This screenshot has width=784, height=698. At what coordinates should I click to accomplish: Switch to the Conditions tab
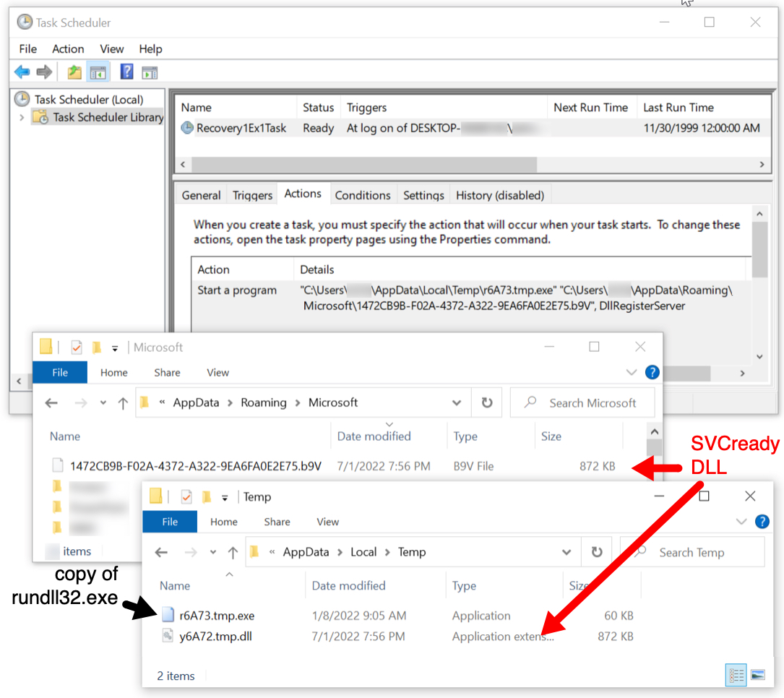363,195
